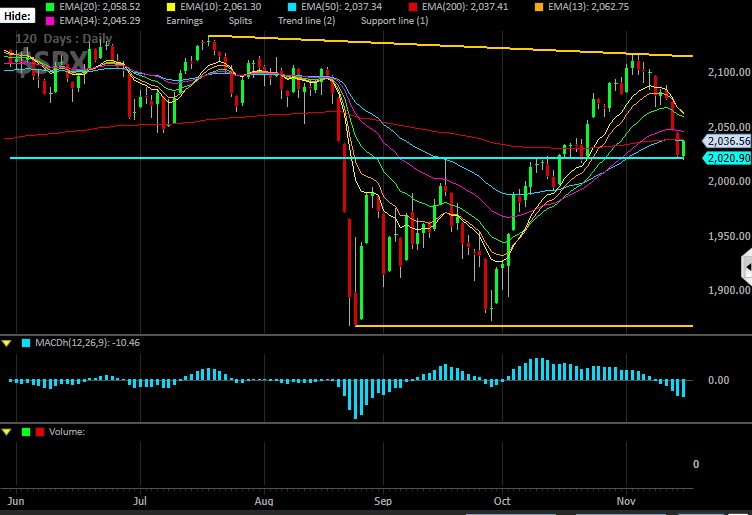Toggle the Splits overlay
This screenshot has width=752, height=515.
[x=240, y=21]
